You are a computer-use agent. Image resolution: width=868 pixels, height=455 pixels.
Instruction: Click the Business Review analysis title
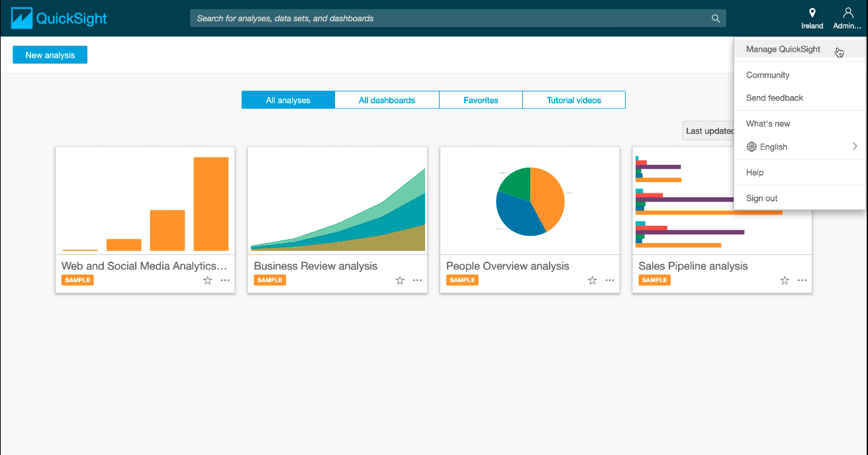(x=316, y=266)
